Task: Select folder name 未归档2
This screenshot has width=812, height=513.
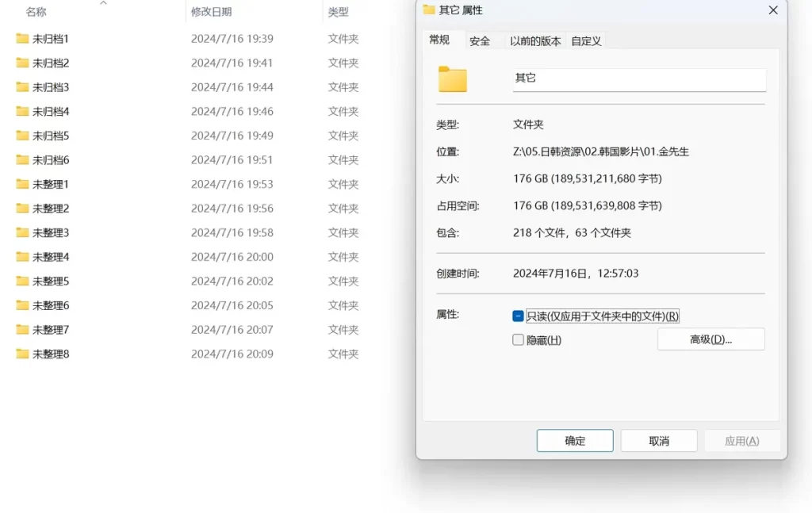Action: [50, 63]
